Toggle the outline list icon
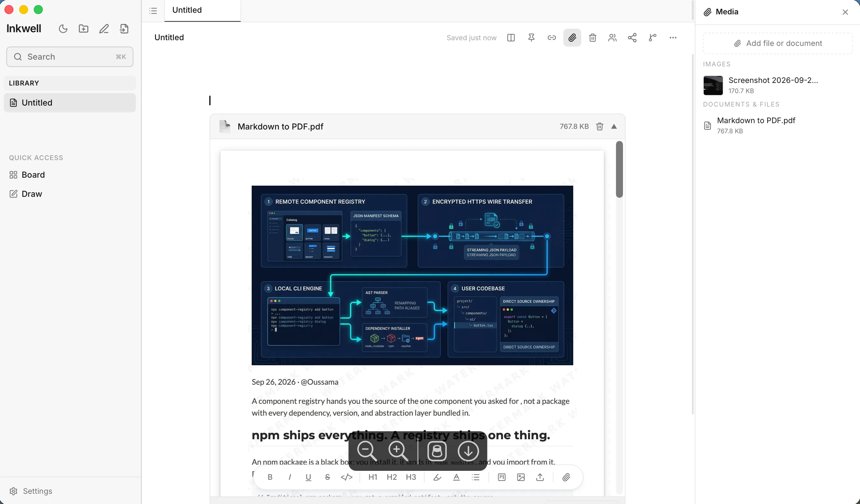 tap(153, 11)
